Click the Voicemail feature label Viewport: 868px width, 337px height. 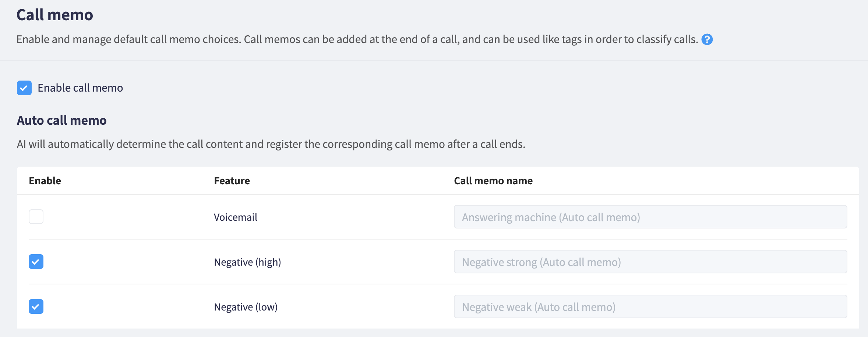point(236,217)
